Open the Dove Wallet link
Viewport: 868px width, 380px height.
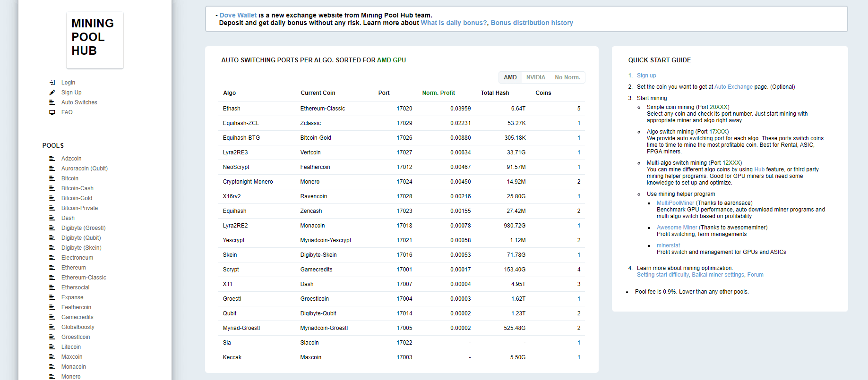238,15
